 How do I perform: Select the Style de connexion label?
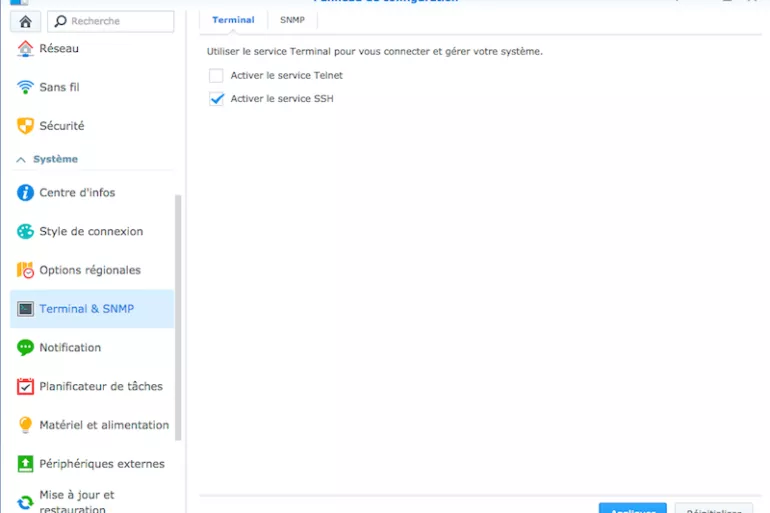point(91,232)
